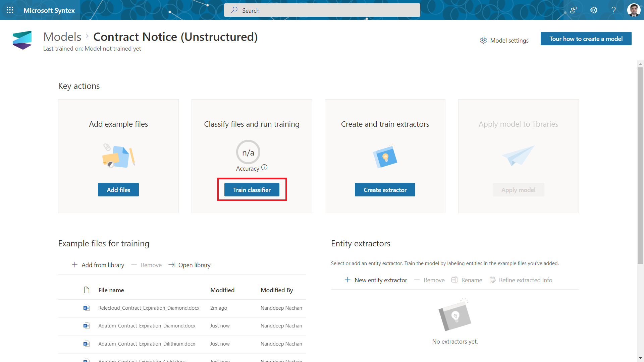This screenshot has width=644, height=362.
Task: Click the Add files button
Action: (x=118, y=190)
